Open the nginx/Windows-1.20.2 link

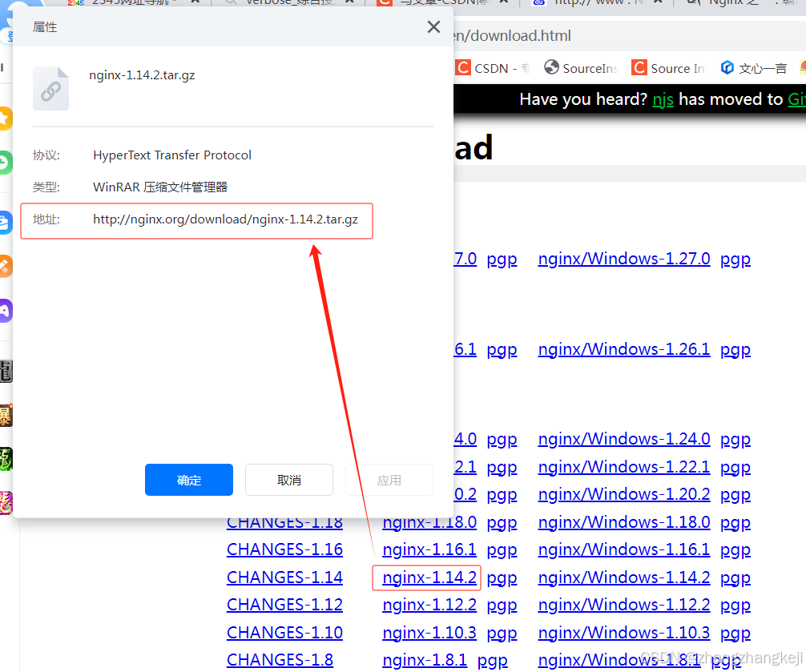[624, 494]
